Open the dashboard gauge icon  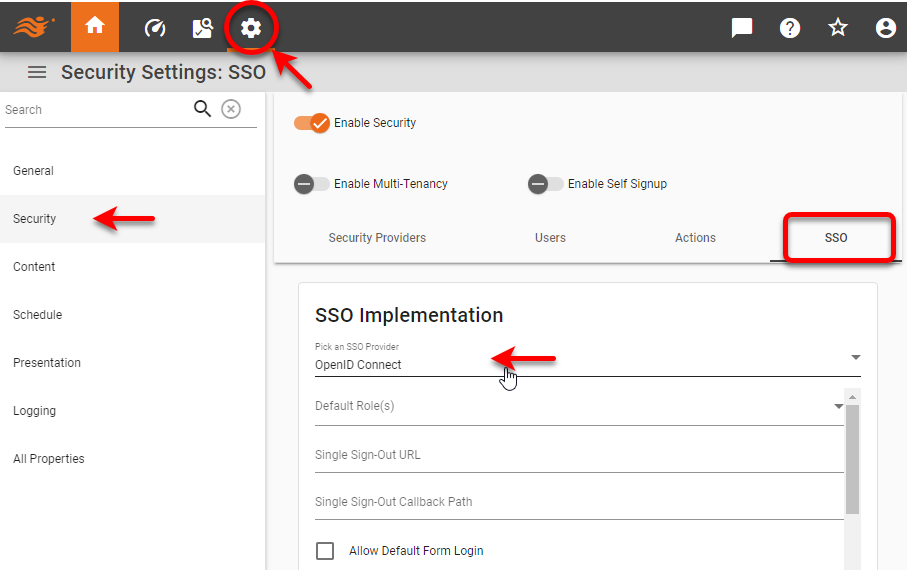154,28
